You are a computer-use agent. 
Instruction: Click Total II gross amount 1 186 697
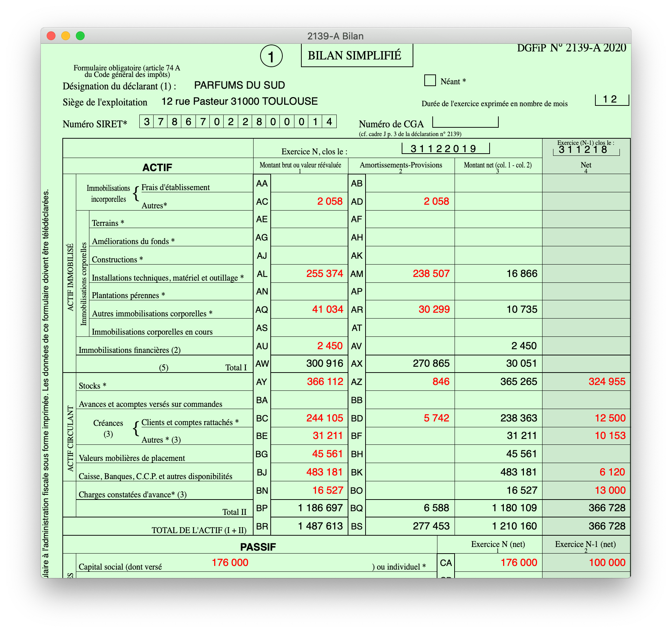(x=309, y=508)
